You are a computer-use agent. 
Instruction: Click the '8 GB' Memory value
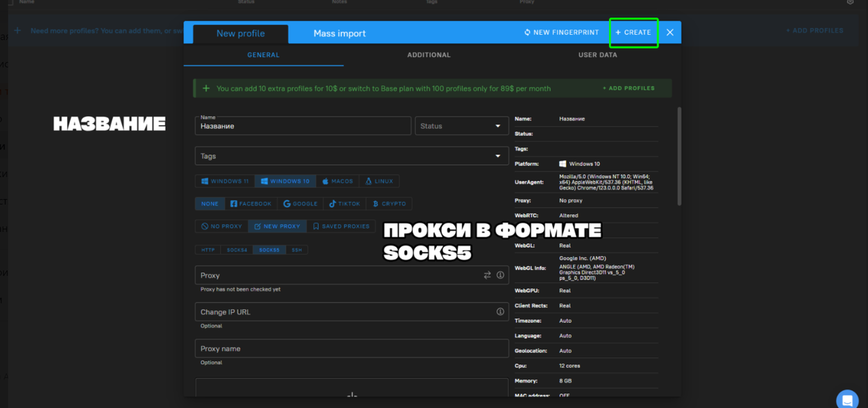[x=565, y=381]
